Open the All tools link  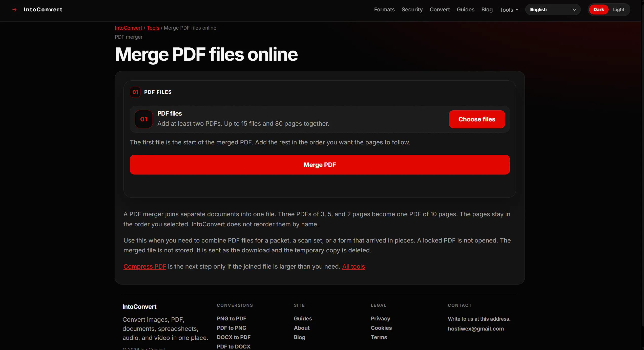(354, 267)
